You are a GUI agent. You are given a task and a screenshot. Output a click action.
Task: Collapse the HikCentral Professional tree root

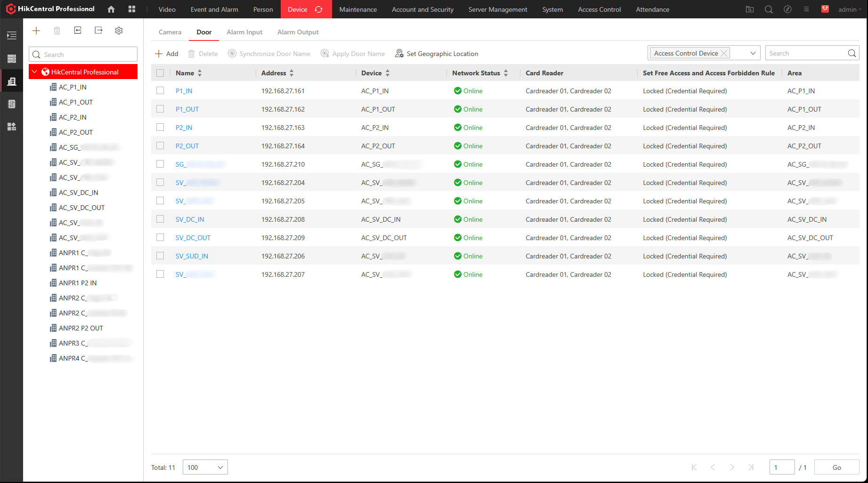coord(35,72)
